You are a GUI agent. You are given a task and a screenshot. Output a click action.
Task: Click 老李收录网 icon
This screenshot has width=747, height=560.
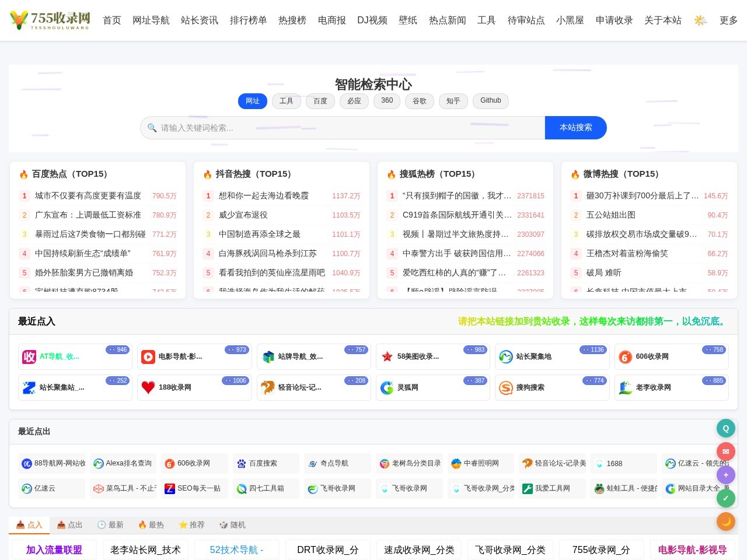(x=626, y=387)
